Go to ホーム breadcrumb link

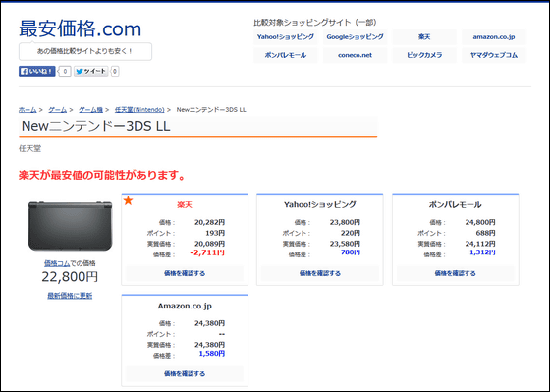point(27,110)
